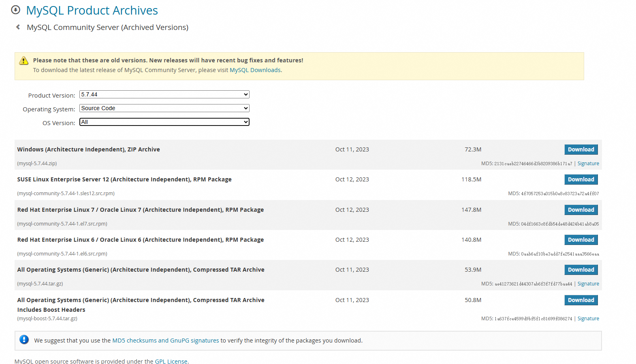Click filename mysql-community-5.7.44-1.el7.src.rpm
This screenshot has height=364, width=636.
pyautogui.click(x=62, y=224)
